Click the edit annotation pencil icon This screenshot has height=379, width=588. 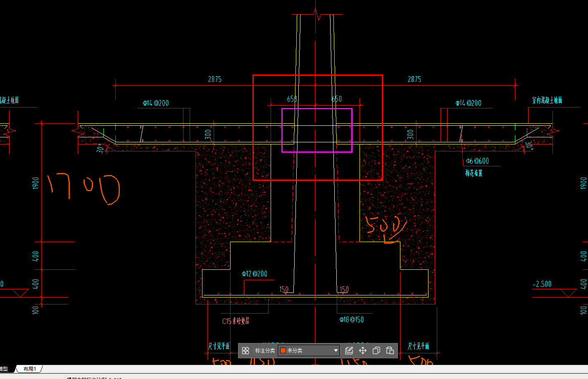(x=349, y=350)
